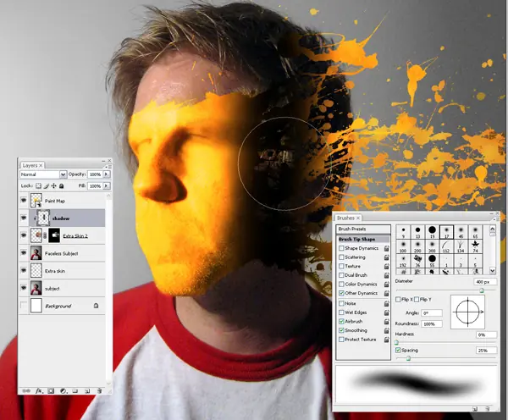
Task: Click the layer style fx icon
Action: tap(39, 391)
